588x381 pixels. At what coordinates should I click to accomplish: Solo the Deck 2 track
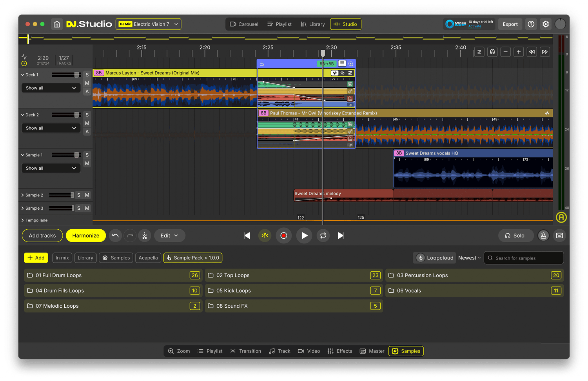point(87,115)
